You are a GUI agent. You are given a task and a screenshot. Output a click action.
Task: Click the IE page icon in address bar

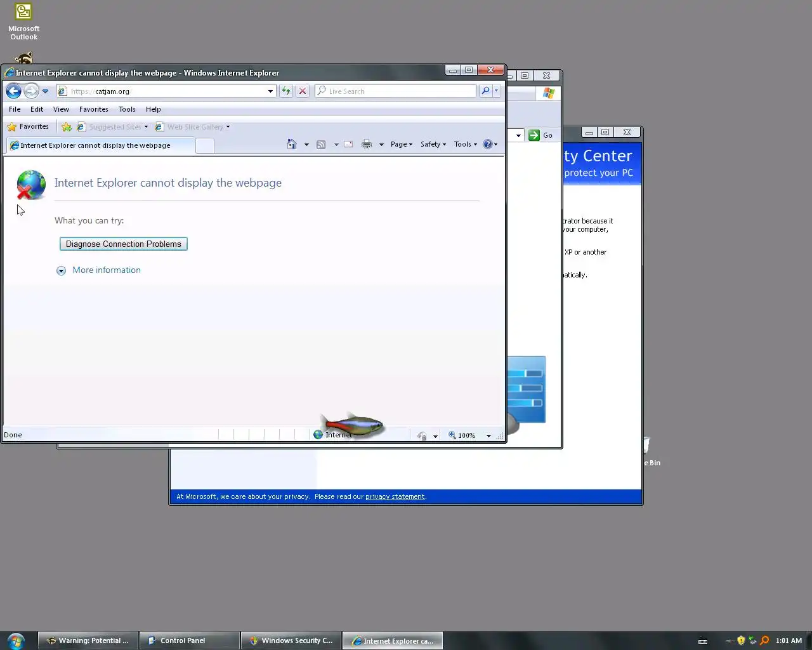click(x=62, y=91)
